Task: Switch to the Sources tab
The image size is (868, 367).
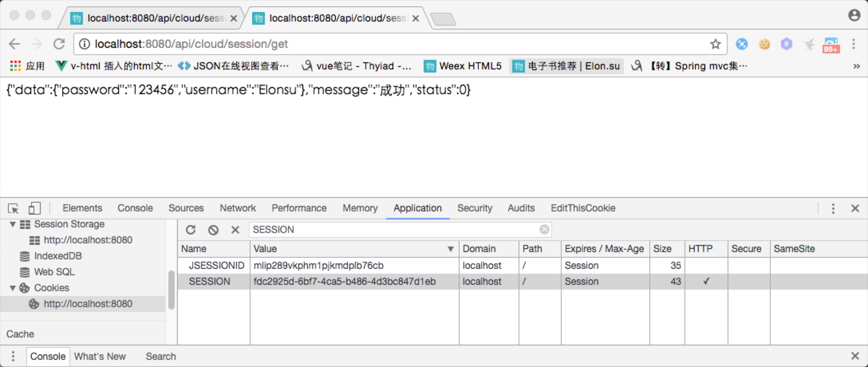Action: click(x=186, y=208)
